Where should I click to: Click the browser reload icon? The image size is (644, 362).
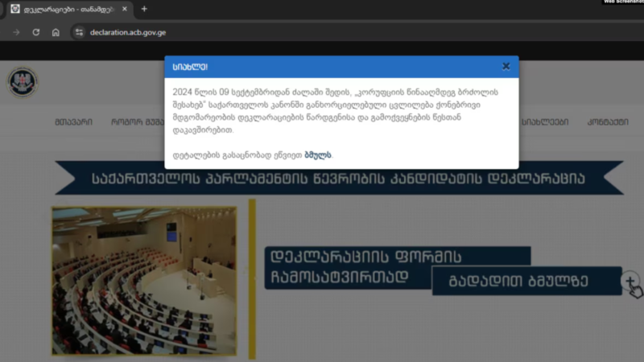(35, 32)
